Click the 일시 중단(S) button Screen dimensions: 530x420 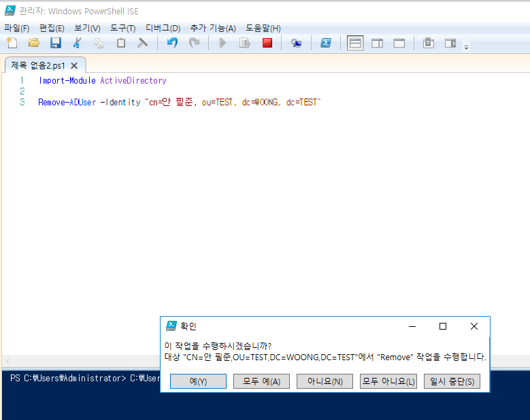click(452, 381)
